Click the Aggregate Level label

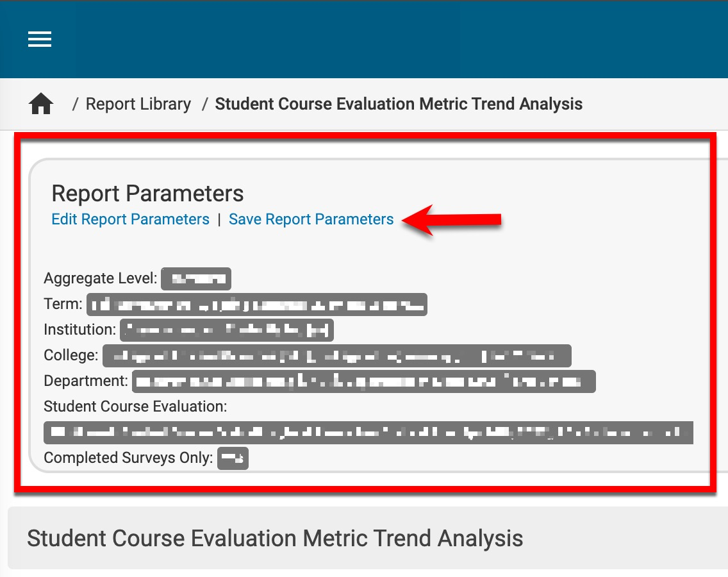(100, 279)
